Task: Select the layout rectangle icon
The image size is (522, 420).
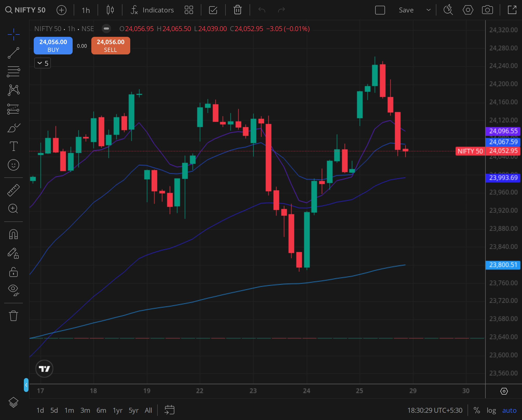Action: [x=380, y=10]
